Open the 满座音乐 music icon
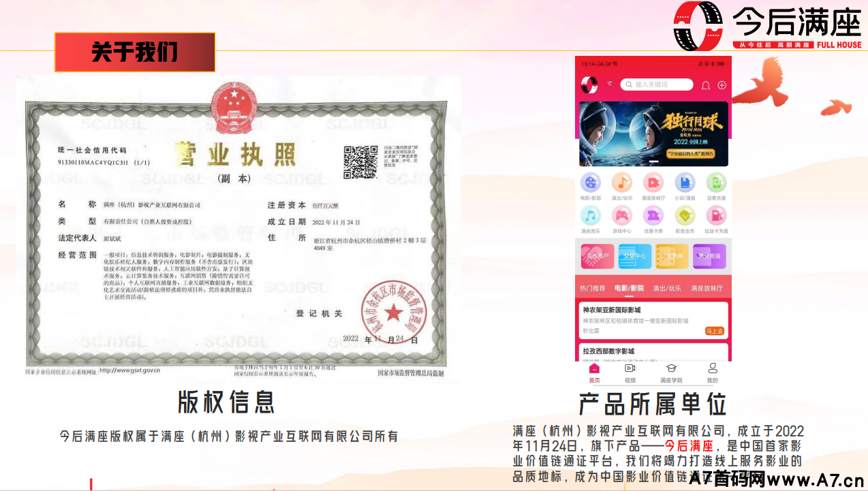The height and width of the screenshot is (491, 868). tap(591, 216)
